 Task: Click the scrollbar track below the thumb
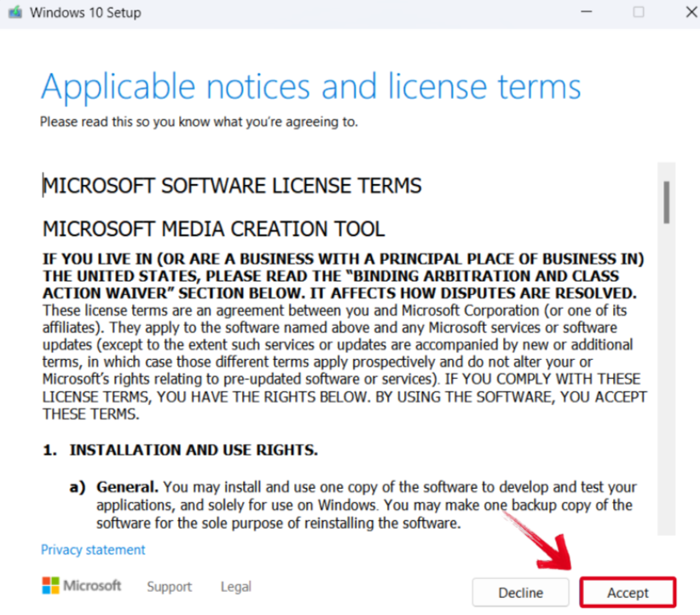(667, 384)
